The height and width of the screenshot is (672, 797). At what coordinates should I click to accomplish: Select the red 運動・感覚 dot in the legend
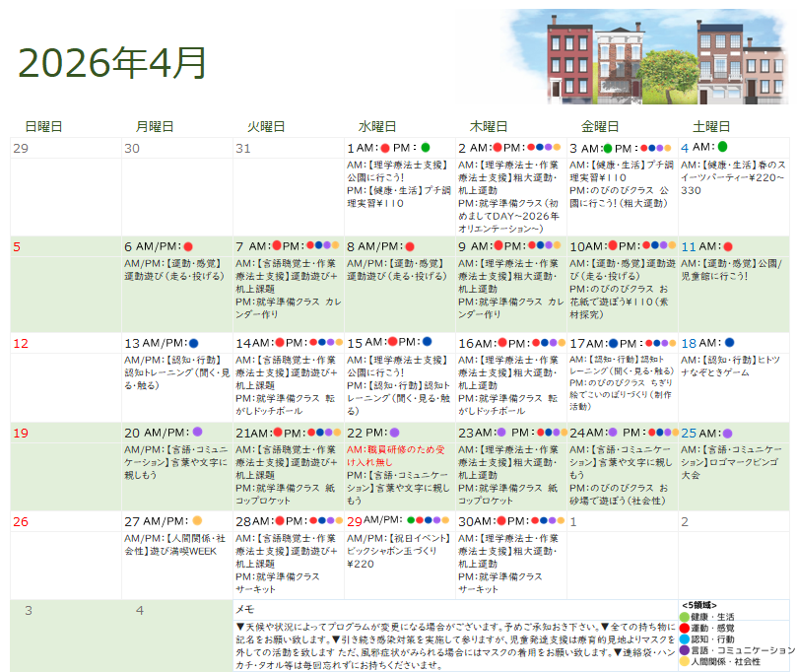(684, 628)
